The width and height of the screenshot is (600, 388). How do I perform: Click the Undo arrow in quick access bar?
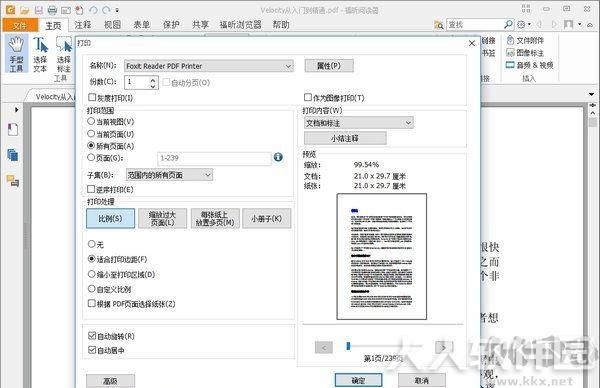pos(93,10)
